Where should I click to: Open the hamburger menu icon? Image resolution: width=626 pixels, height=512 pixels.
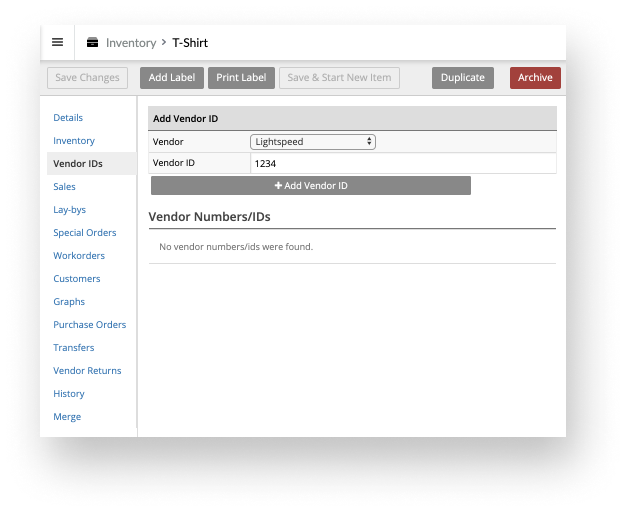tap(57, 42)
